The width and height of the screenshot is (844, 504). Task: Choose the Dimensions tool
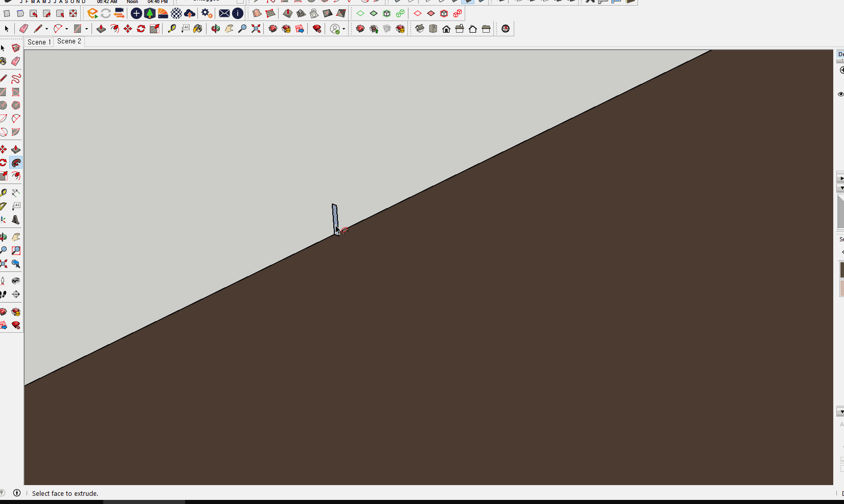point(16,193)
